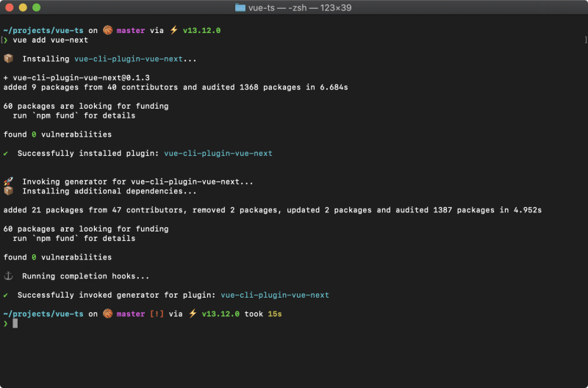Click the rocket emoji beside 'Invoking generator'

(x=8, y=182)
